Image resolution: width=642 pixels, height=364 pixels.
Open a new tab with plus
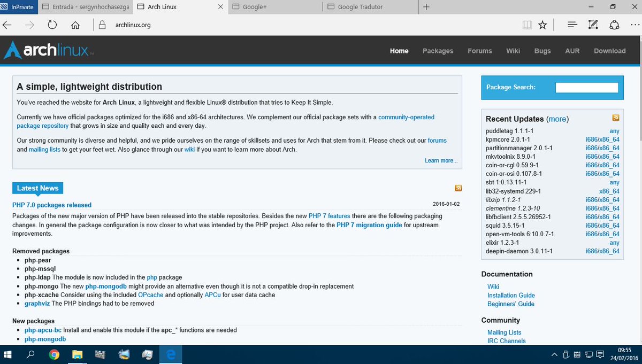426,7
